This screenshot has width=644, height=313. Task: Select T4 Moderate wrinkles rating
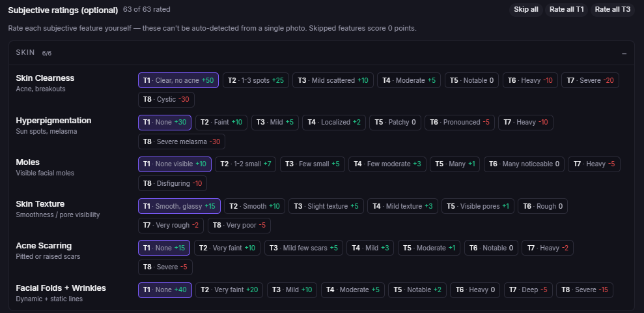pyautogui.click(x=353, y=290)
